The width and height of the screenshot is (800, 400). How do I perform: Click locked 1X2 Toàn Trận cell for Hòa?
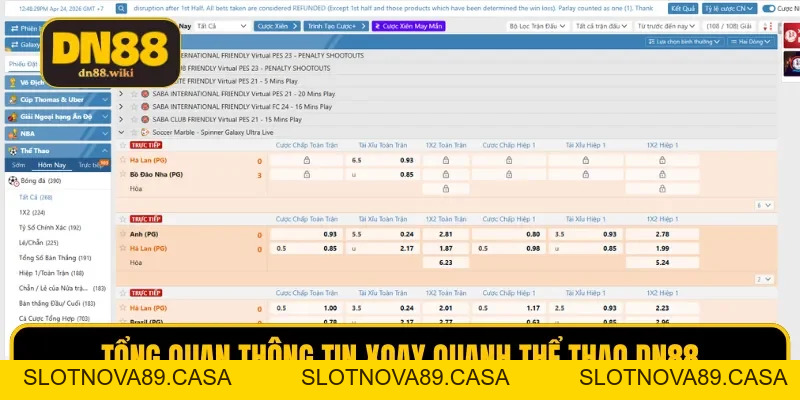tap(445, 189)
